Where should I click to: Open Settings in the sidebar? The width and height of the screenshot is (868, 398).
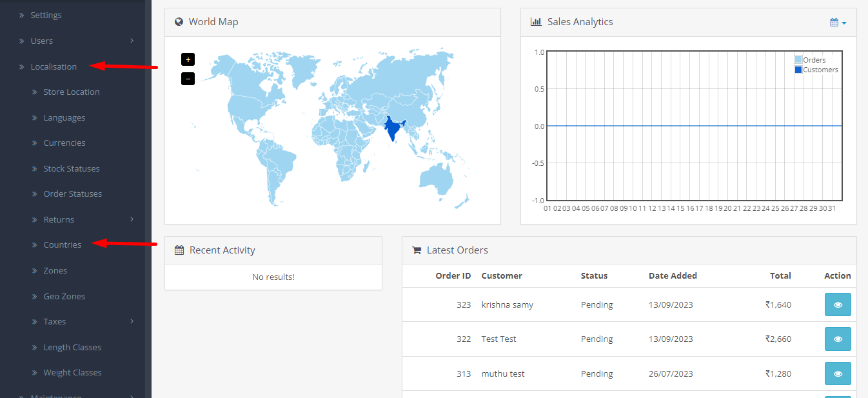point(46,15)
